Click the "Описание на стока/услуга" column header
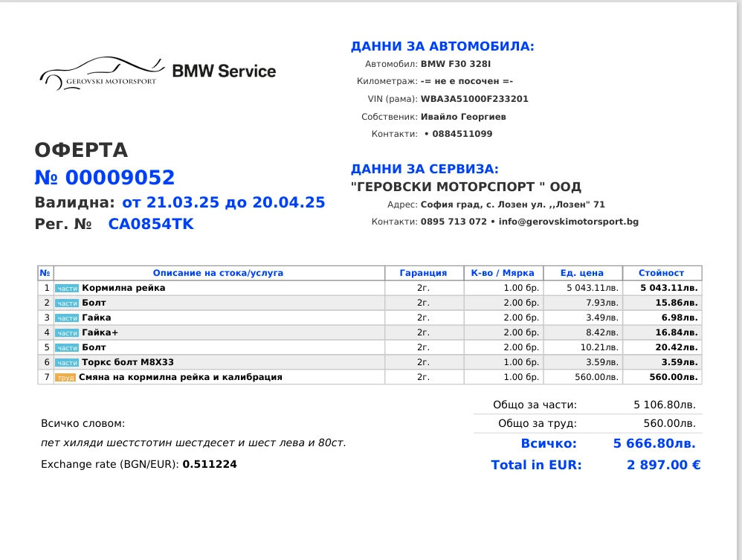 (x=219, y=273)
